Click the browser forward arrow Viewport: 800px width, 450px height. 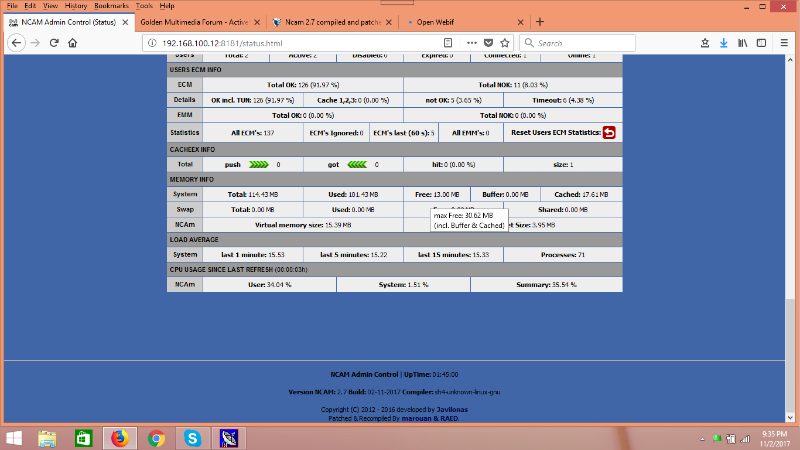pos(35,43)
